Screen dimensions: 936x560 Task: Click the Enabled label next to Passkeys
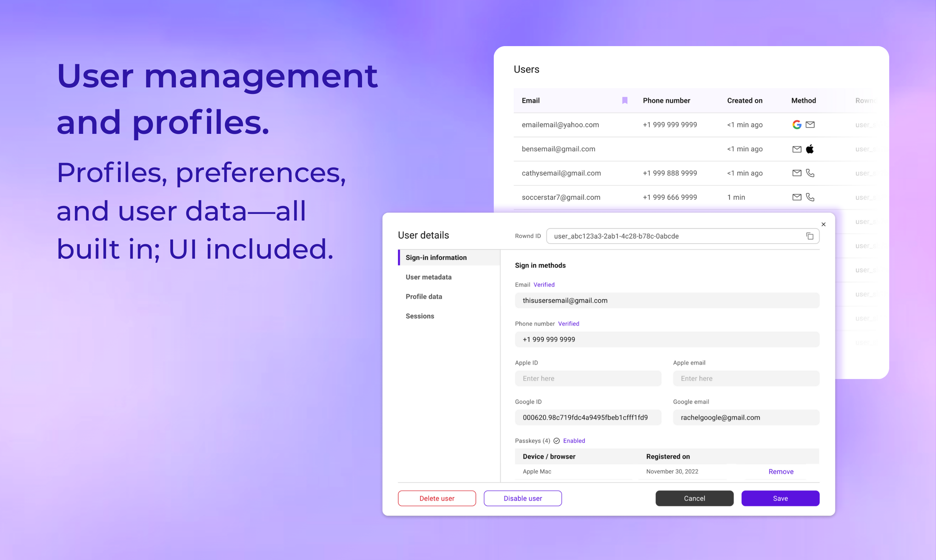point(574,441)
